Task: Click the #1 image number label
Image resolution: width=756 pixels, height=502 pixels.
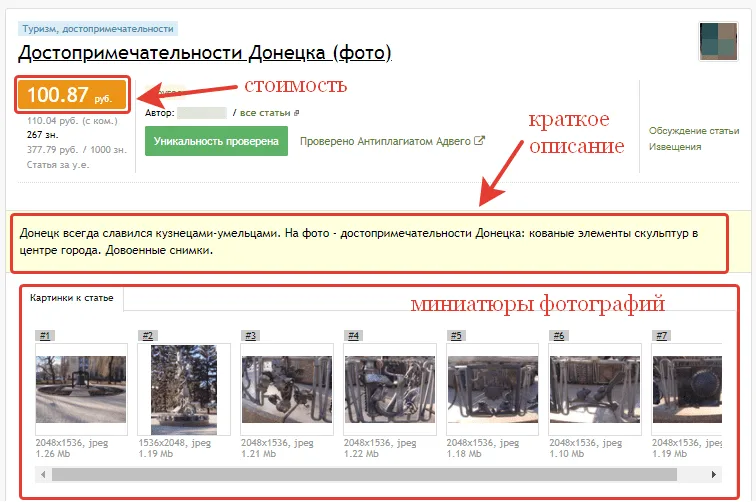Action: point(45,336)
